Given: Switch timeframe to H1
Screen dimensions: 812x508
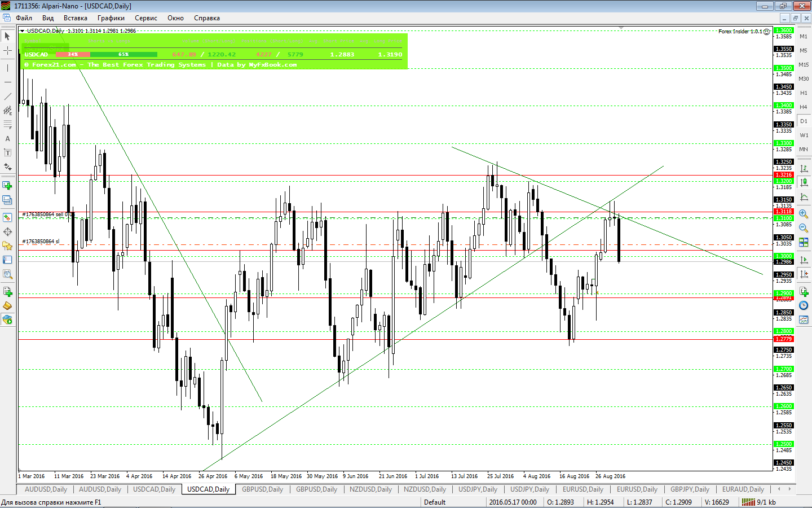Looking at the screenshot, I should point(804,93).
